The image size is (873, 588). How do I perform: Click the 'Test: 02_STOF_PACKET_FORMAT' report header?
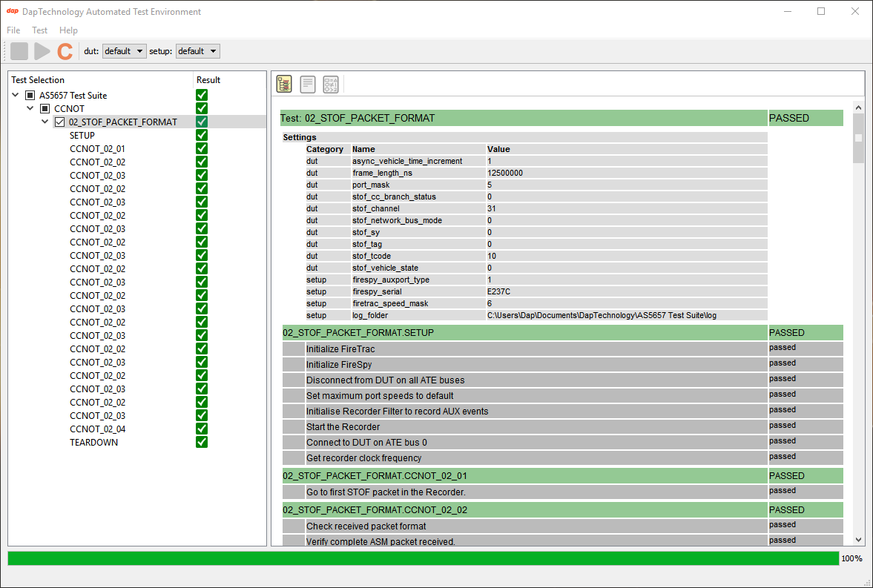tap(524, 118)
